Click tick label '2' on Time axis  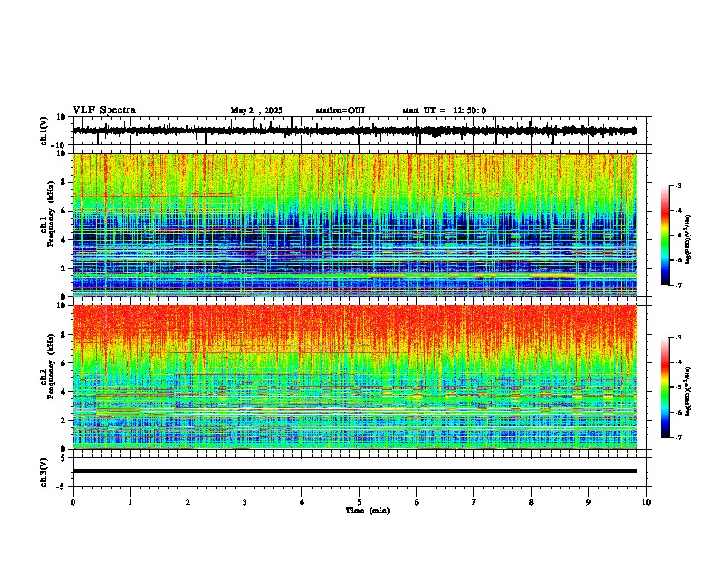[188, 502]
